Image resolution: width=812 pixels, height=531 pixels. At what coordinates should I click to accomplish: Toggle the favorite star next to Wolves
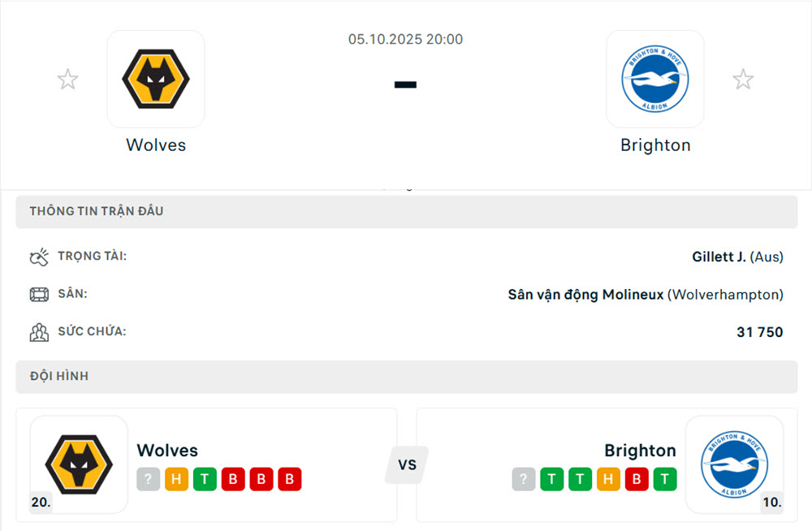[68, 79]
